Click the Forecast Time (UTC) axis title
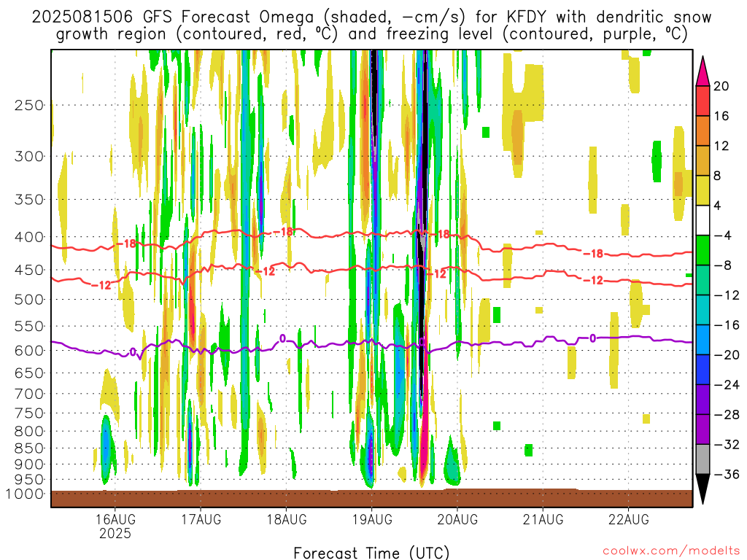This screenshot has width=747, height=560. [371, 553]
